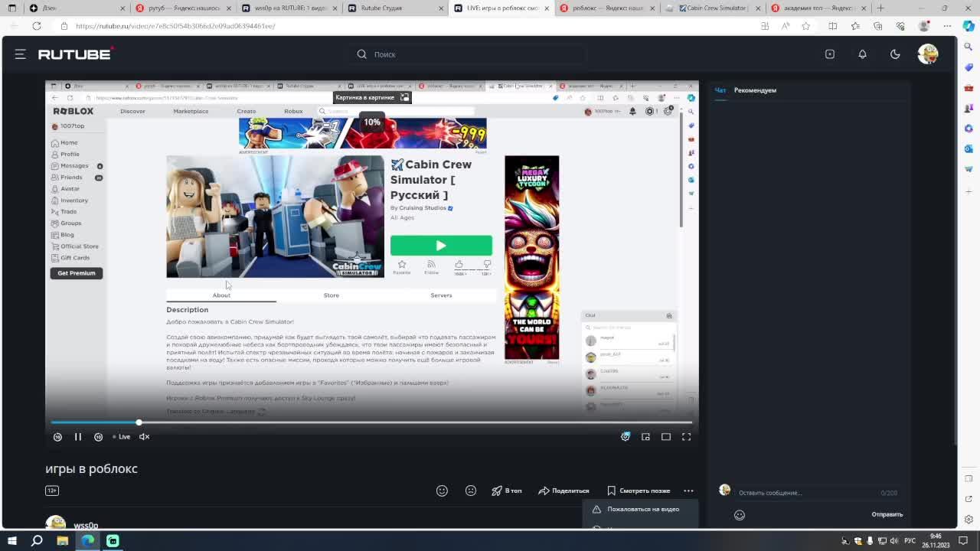Open Rutube profile avatar menu
The height and width of the screenshot is (551, 980).
928,54
